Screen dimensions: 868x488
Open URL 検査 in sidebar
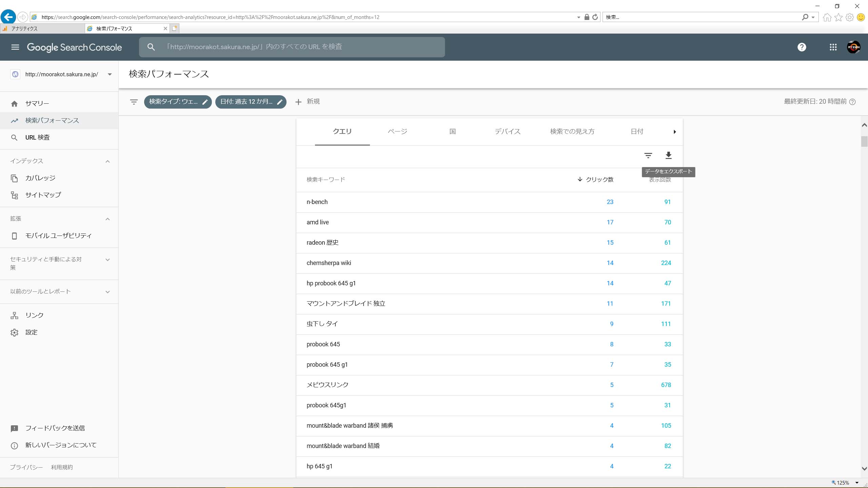59,138
